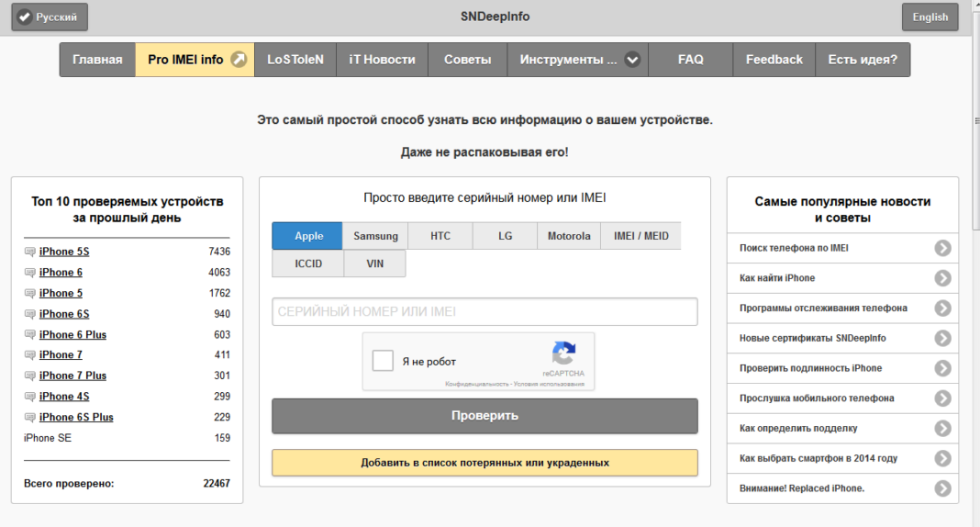
Task: Click the comment icon beside iPhone 6S Plus
Action: pos(29,417)
